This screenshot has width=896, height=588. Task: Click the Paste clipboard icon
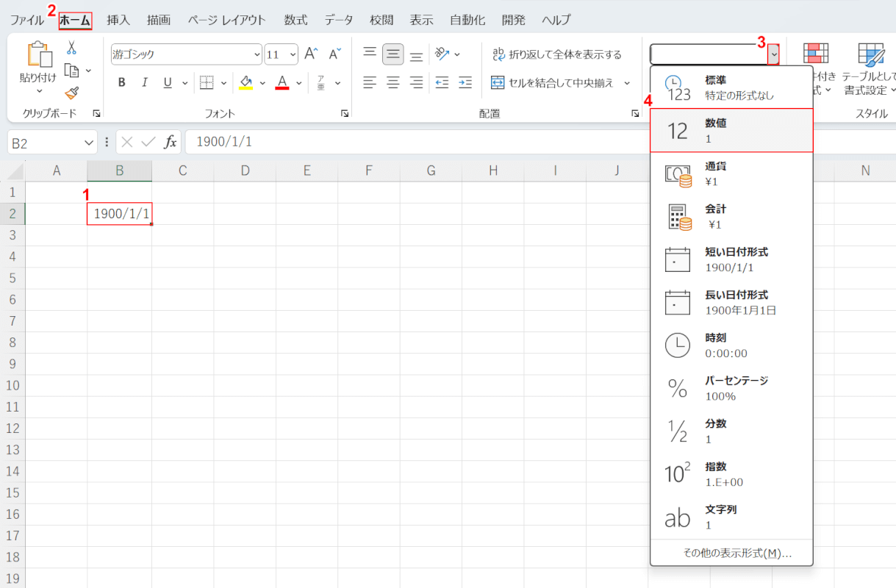[x=37, y=56]
